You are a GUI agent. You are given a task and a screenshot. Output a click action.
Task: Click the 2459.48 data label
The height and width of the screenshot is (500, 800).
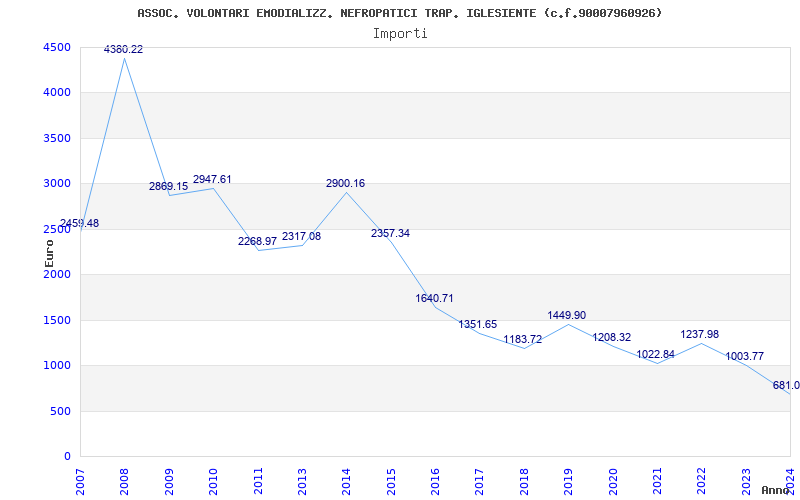click(x=79, y=223)
